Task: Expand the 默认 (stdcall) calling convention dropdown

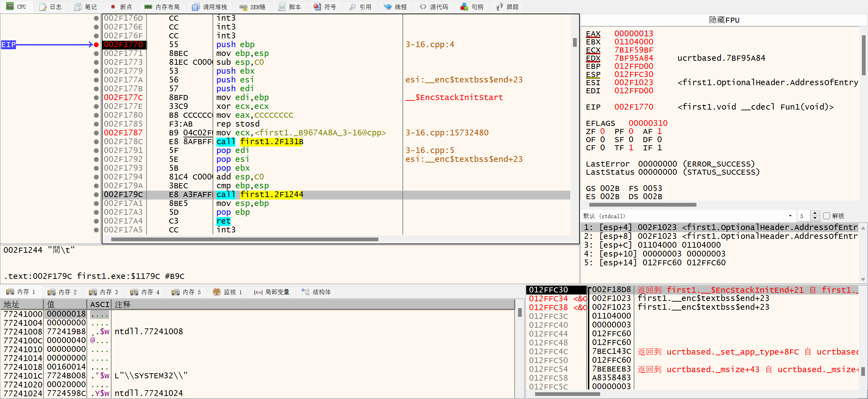Action: (x=790, y=216)
